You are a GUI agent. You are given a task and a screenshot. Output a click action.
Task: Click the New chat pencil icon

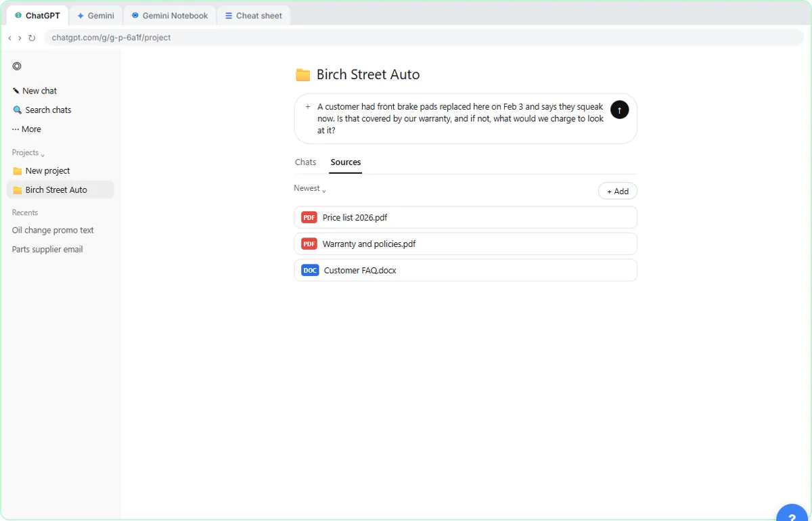click(16, 91)
